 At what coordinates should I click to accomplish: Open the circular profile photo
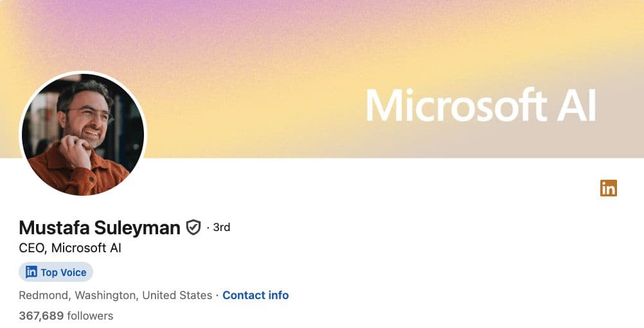pos(83,134)
